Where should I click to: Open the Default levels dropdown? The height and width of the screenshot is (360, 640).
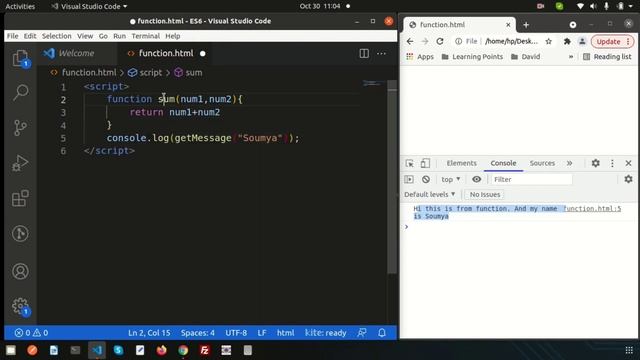click(430, 194)
